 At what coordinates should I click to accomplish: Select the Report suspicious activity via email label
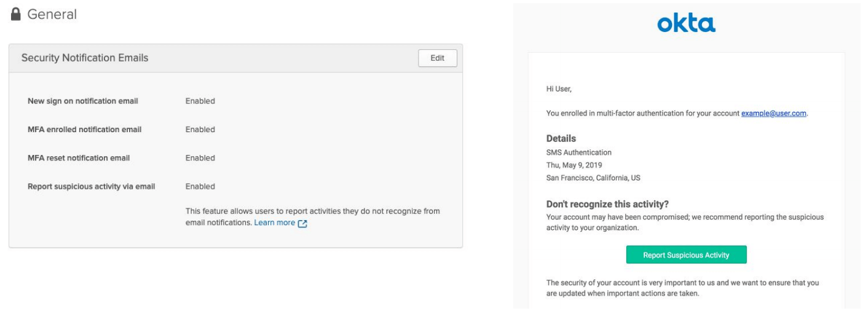click(91, 186)
